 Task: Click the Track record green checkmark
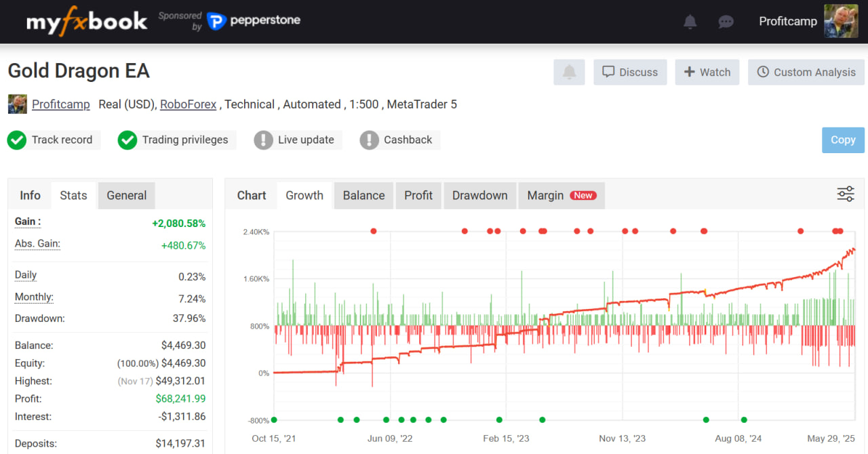(16, 140)
